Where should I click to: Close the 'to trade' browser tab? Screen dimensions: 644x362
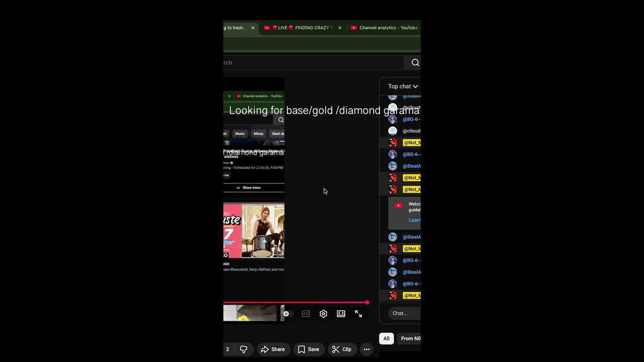click(x=253, y=28)
